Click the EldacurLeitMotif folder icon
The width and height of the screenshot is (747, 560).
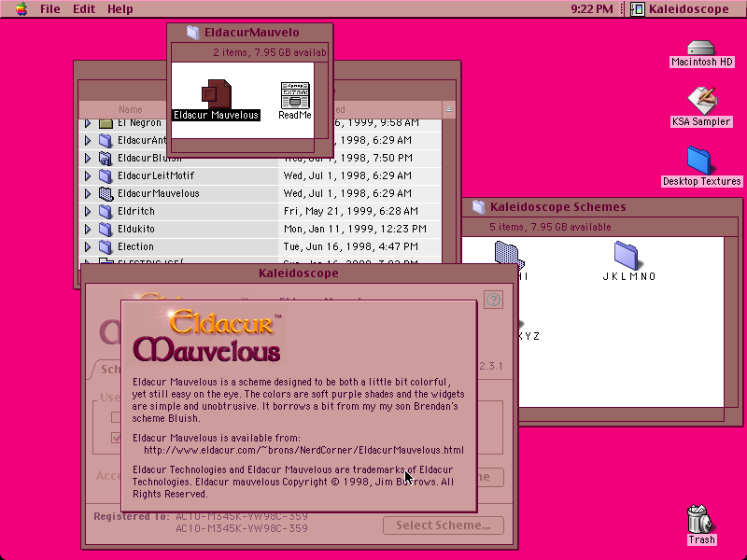tap(106, 175)
